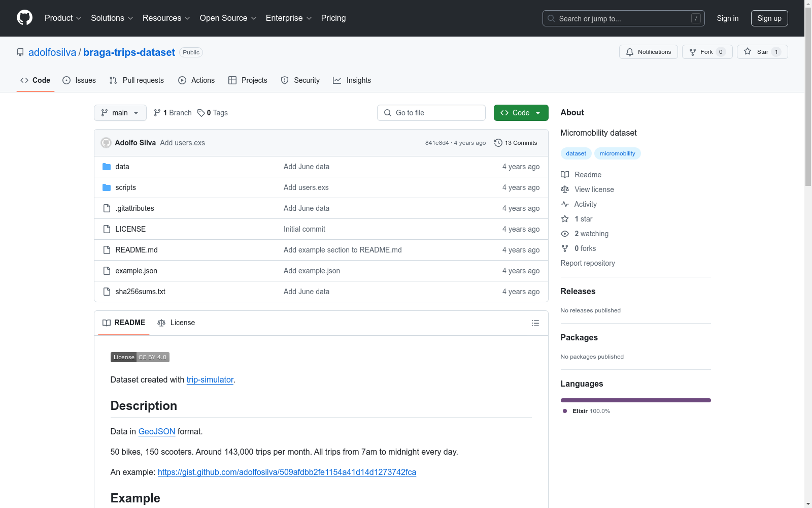Image resolution: width=812 pixels, height=508 pixels.
Task: Click the Notifications bell button
Action: pyautogui.click(x=648, y=52)
